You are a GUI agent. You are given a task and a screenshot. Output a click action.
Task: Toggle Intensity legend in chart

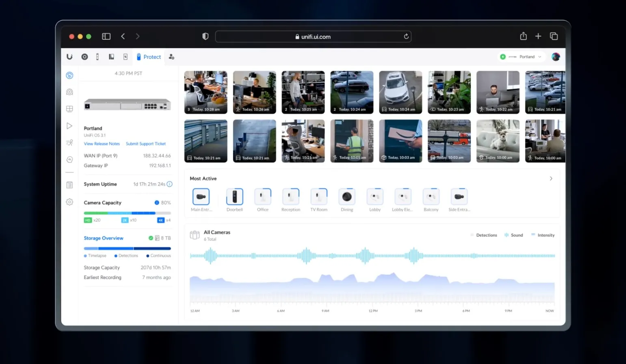543,235
